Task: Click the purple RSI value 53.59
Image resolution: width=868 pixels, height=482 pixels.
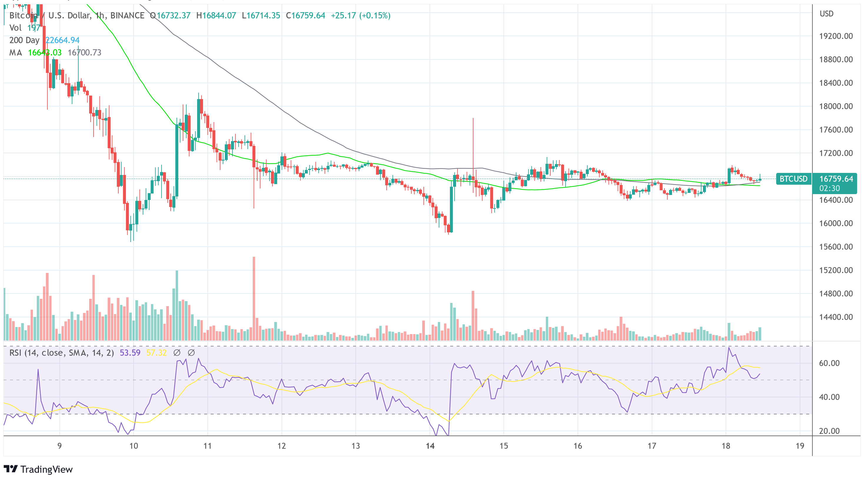Action: tap(130, 353)
